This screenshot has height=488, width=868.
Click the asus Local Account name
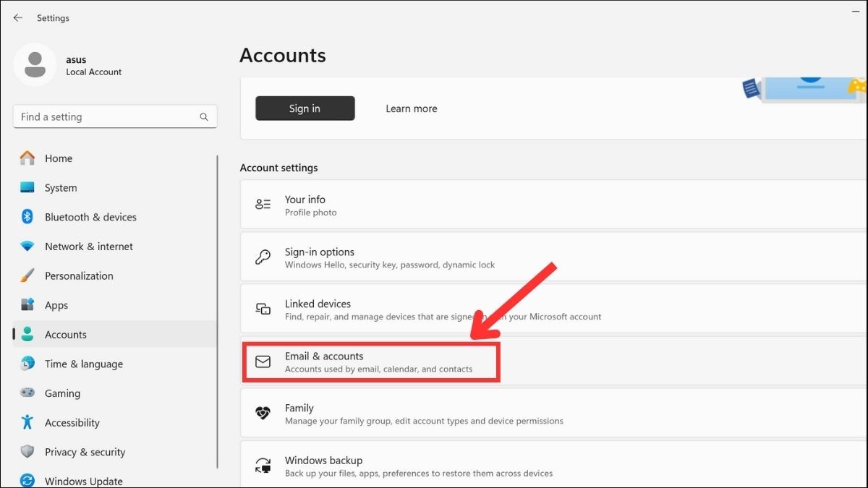tap(94, 65)
